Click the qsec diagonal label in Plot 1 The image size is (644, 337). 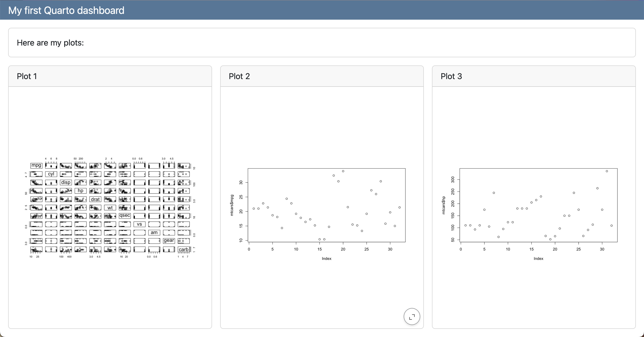pos(125,216)
